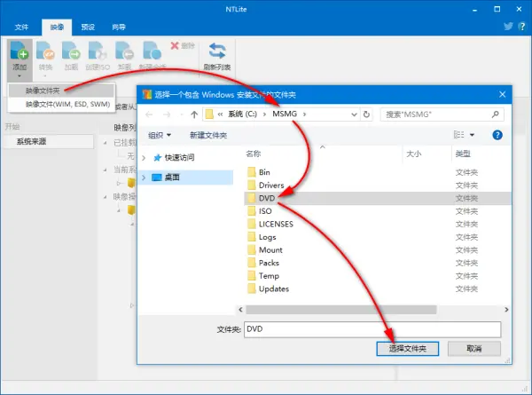Collapse the 当前系统 tree group
532x395 pixels.
[106, 170]
